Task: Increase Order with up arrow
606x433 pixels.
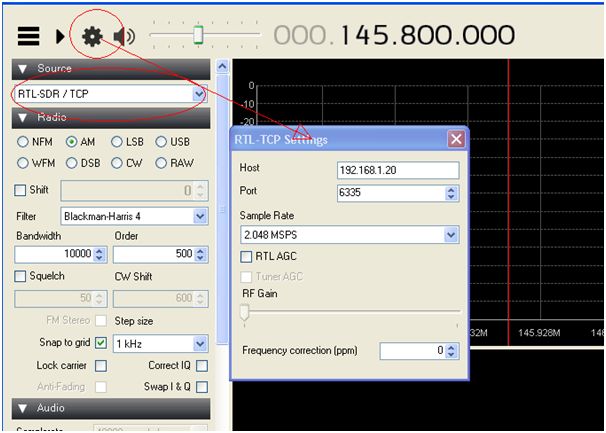Action: click(200, 251)
